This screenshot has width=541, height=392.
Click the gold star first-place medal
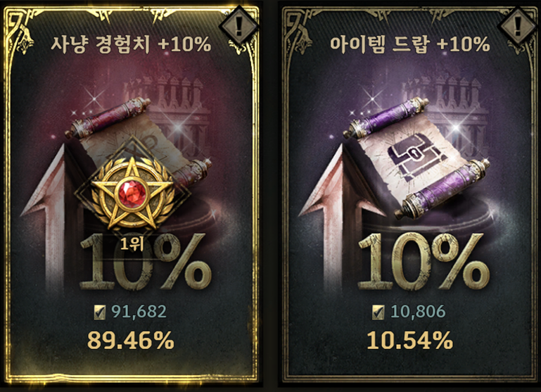coord(132,195)
